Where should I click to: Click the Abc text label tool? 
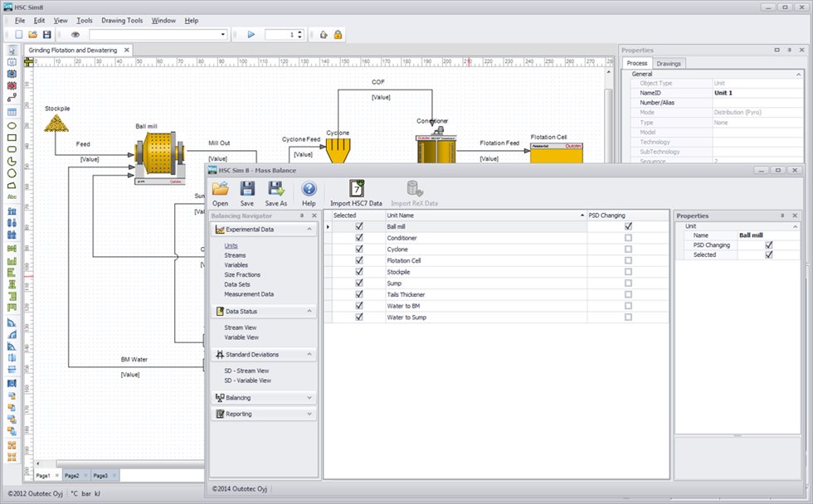[x=12, y=197]
